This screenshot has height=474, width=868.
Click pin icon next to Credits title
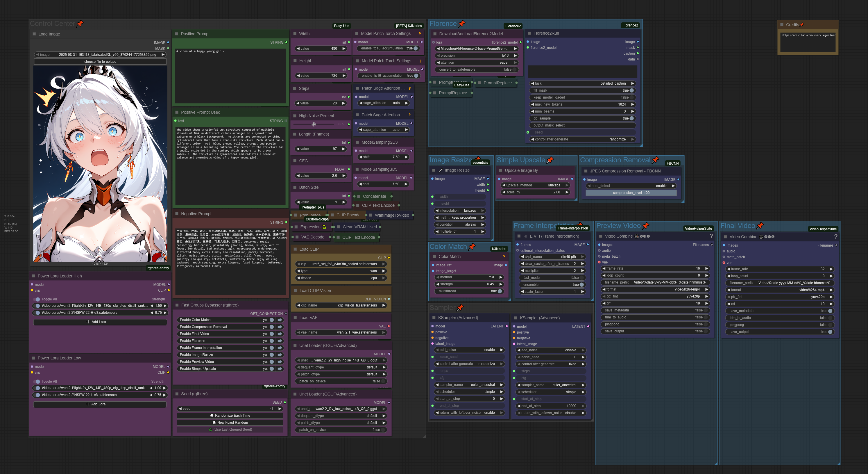click(802, 25)
